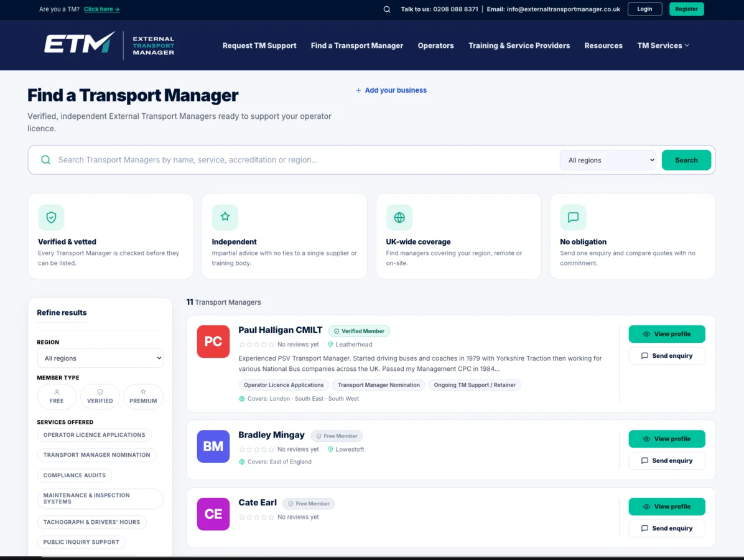Click Bradley Mingay's Free Member badge
The image size is (744, 560).
point(337,436)
